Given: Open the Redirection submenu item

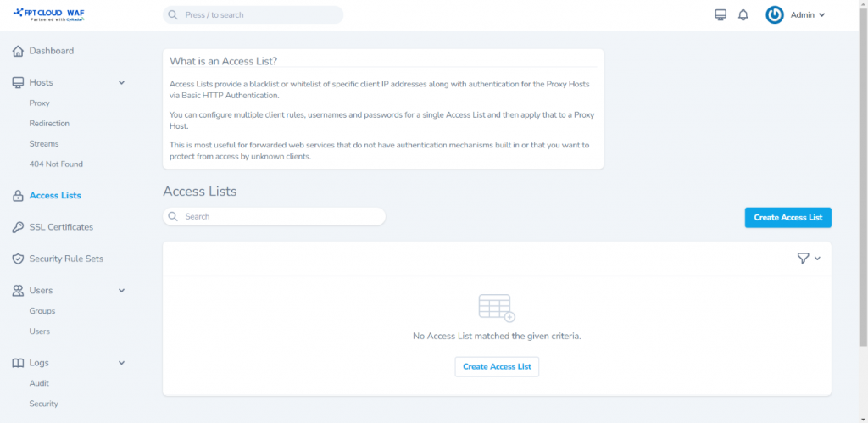Looking at the screenshot, I should (x=49, y=124).
